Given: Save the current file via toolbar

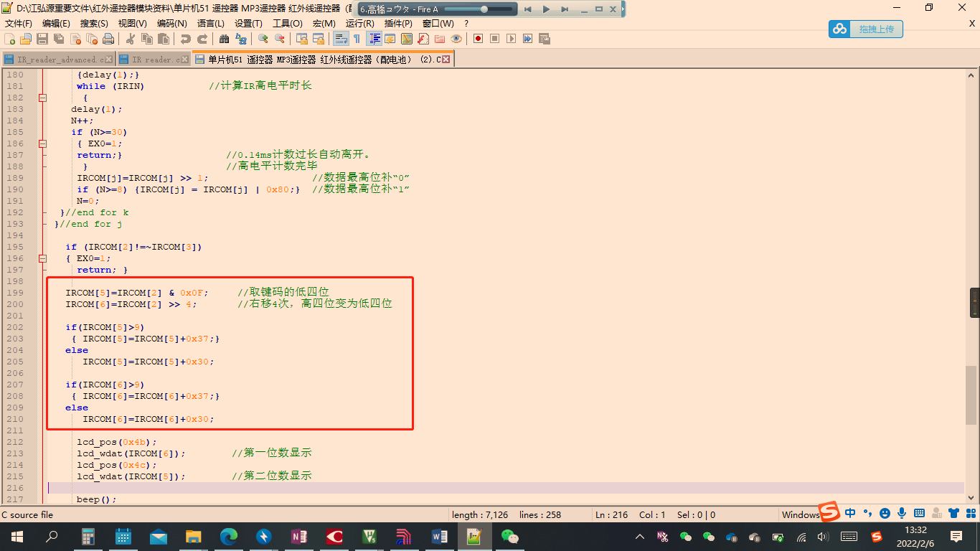Looking at the screenshot, I should [42, 39].
